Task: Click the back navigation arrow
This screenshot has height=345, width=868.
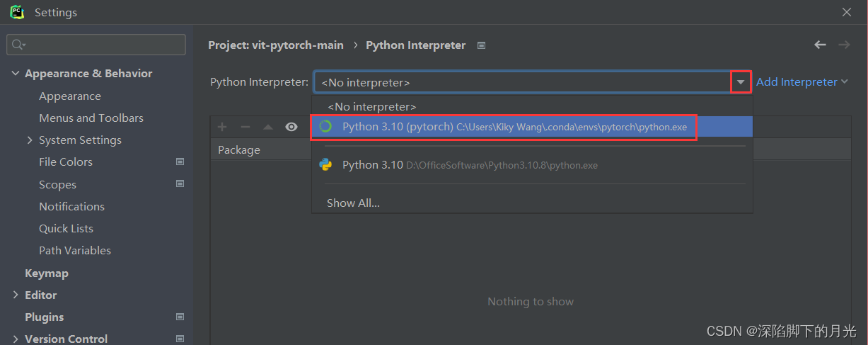Action: (x=820, y=45)
